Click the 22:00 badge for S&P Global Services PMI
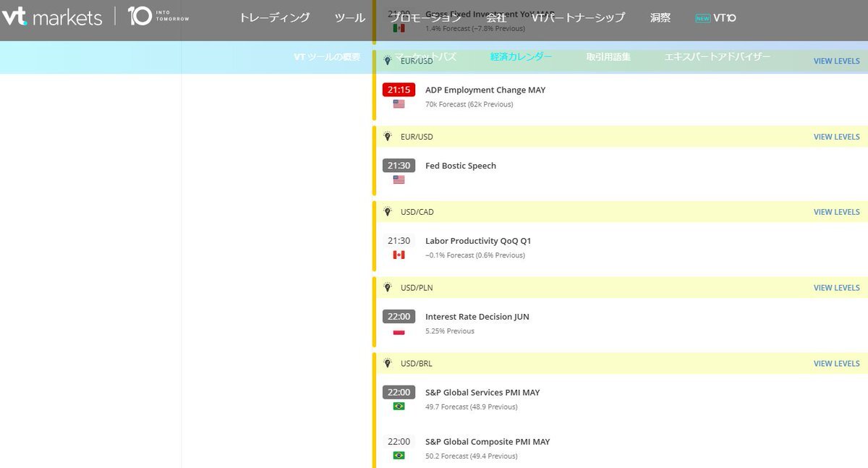The height and width of the screenshot is (468, 868). coord(399,392)
